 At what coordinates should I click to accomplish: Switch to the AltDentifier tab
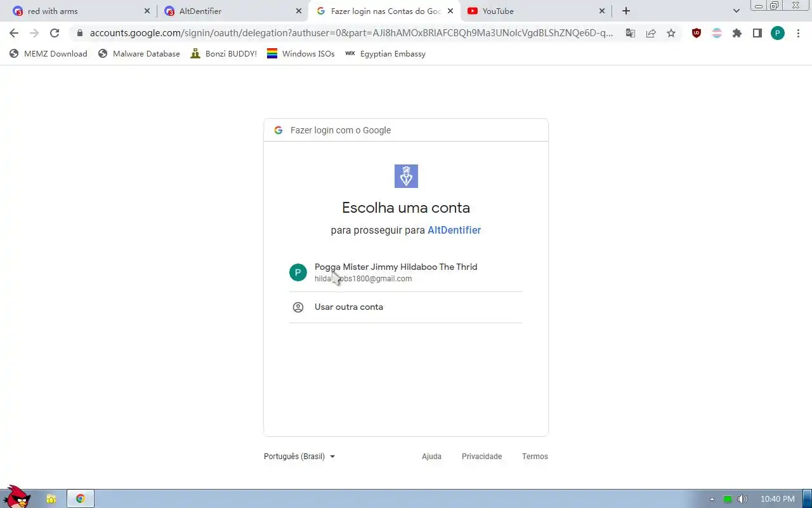pyautogui.click(x=232, y=11)
